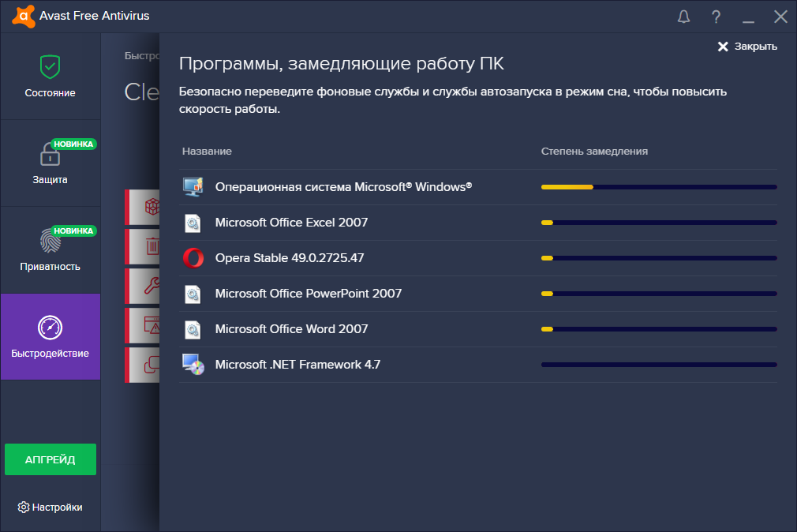Screen dimensions: 797x532
Task: Click the Закрыть text to close the panel
Action: pyautogui.click(x=756, y=47)
